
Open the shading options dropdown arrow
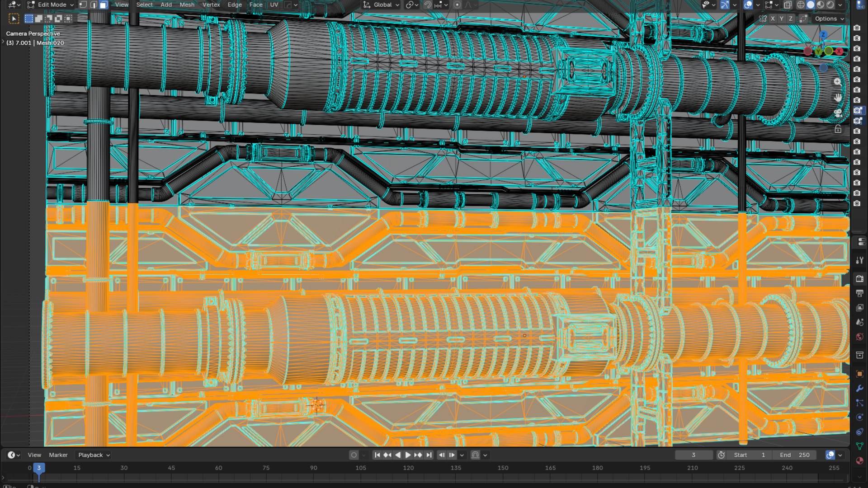pyautogui.click(x=840, y=5)
